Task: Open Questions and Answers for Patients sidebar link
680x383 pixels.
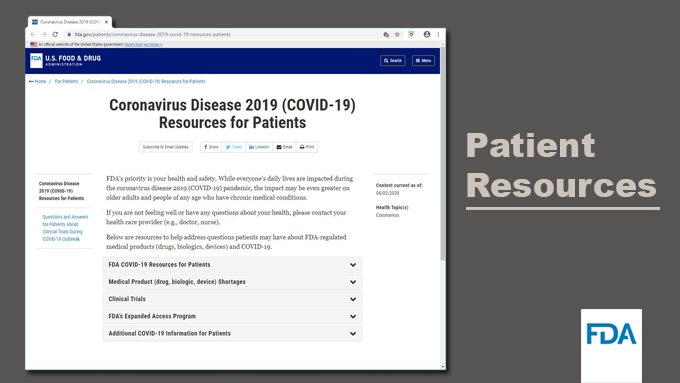Action: (x=65, y=228)
